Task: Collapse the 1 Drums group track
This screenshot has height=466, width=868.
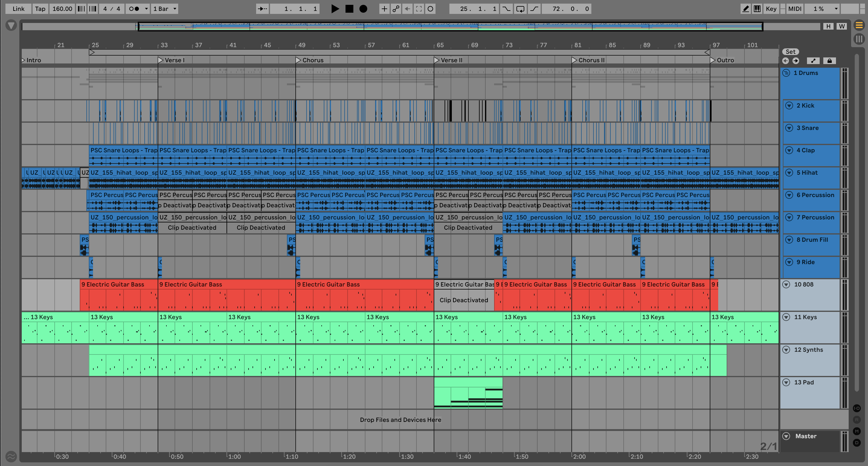Action: pos(786,73)
